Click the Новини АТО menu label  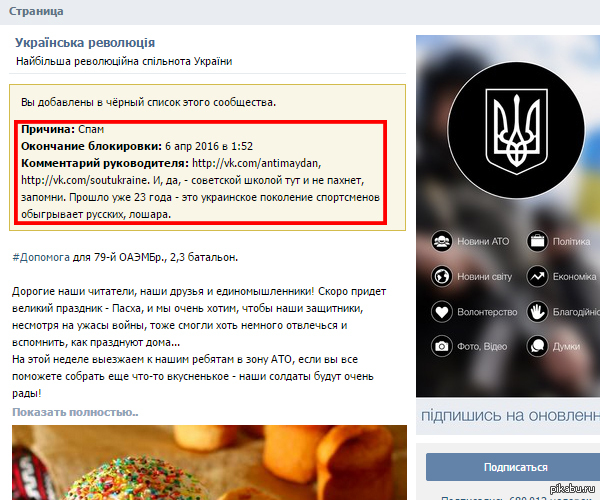(x=483, y=241)
